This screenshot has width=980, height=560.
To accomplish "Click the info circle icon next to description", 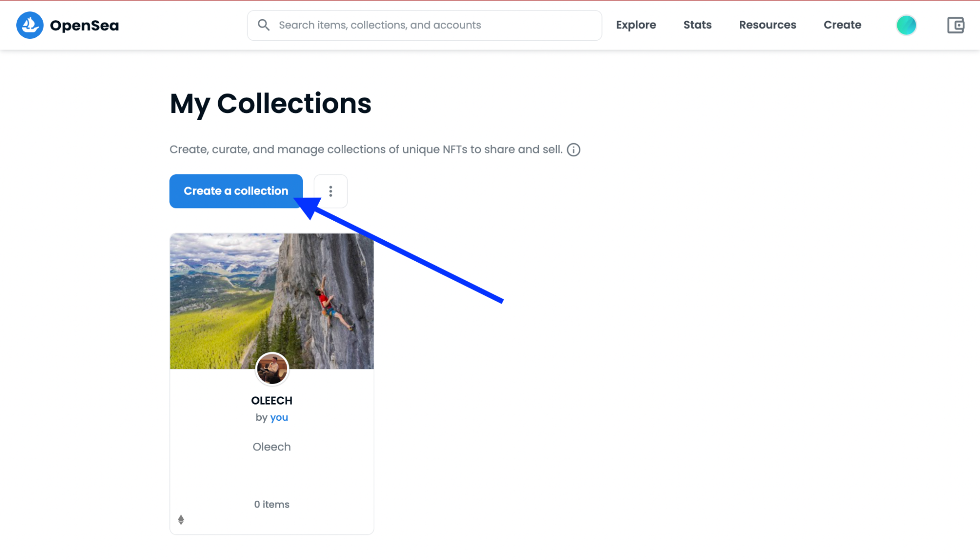I will (x=574, y=150).
